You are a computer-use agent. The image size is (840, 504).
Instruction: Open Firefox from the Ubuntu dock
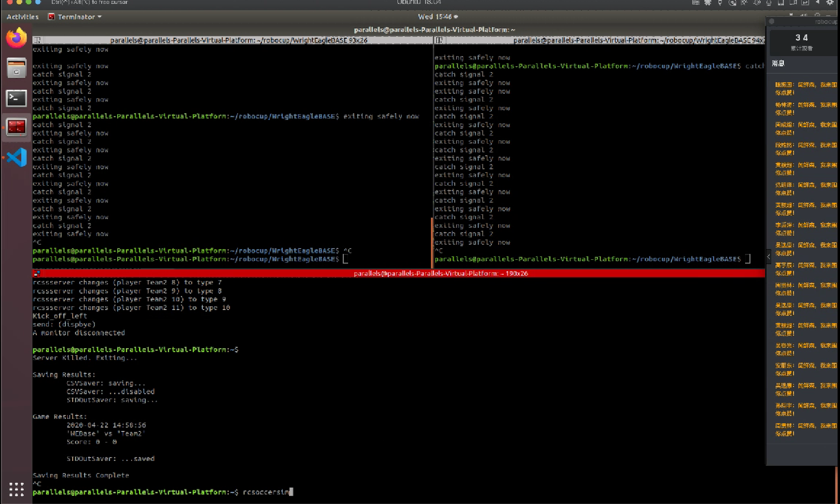[x=16, y=38]
